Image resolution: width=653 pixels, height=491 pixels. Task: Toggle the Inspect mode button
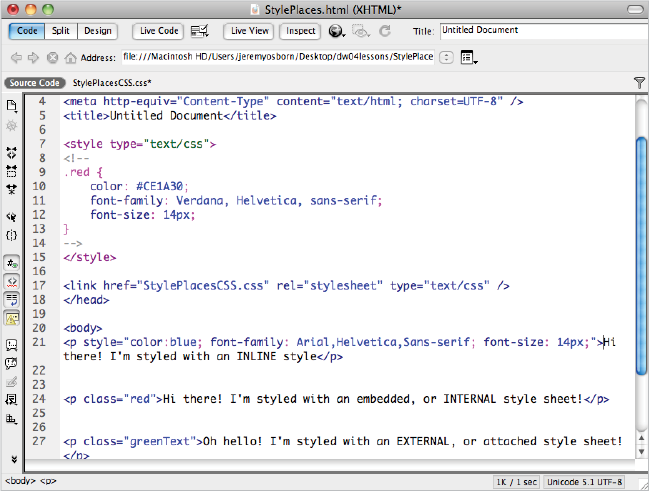[x=300, y=31]
